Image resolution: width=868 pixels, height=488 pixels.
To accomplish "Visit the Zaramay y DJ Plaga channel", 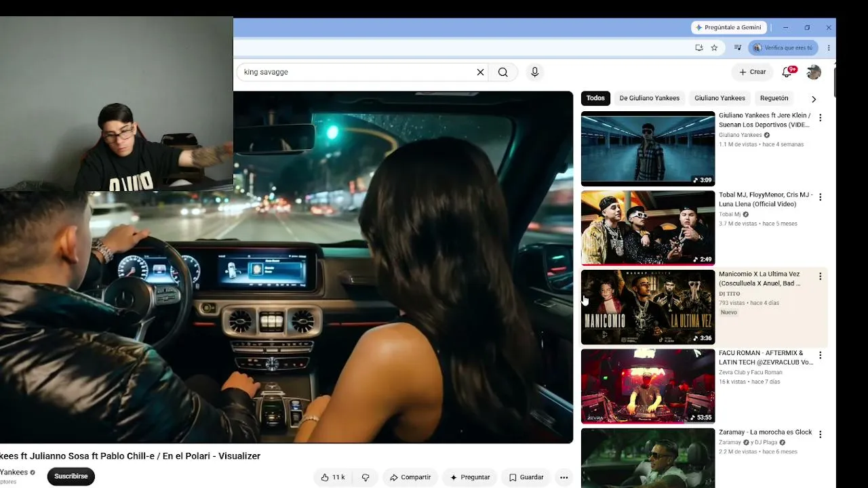I will 748,443.
